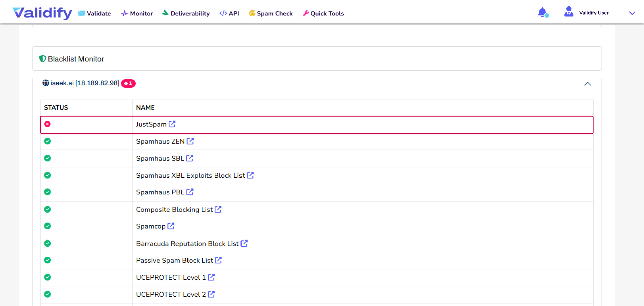644x306 pixels.
Task: Open Spamcop external link icon
Action: click(x=171, y=226)
